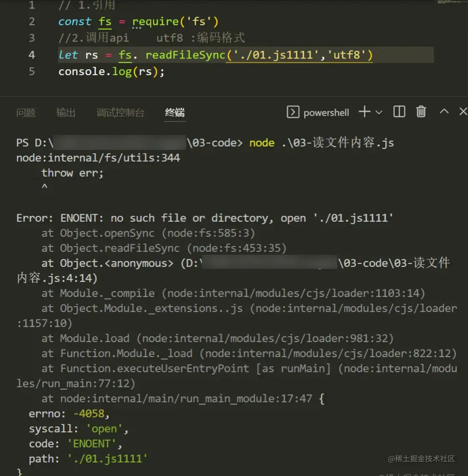Click the require('fs') call on line 2
Image resolution: width=468 pixels, height=476 pixels.
175,22
